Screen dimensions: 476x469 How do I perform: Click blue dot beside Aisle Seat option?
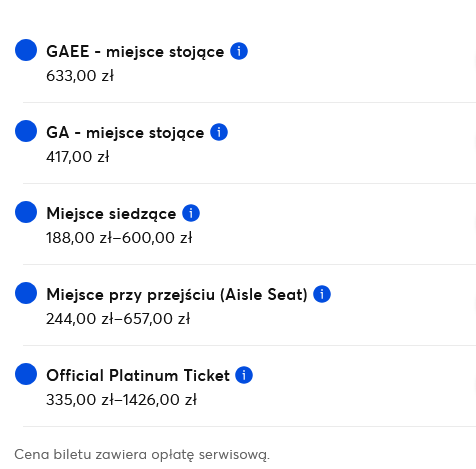coord(26,293)
